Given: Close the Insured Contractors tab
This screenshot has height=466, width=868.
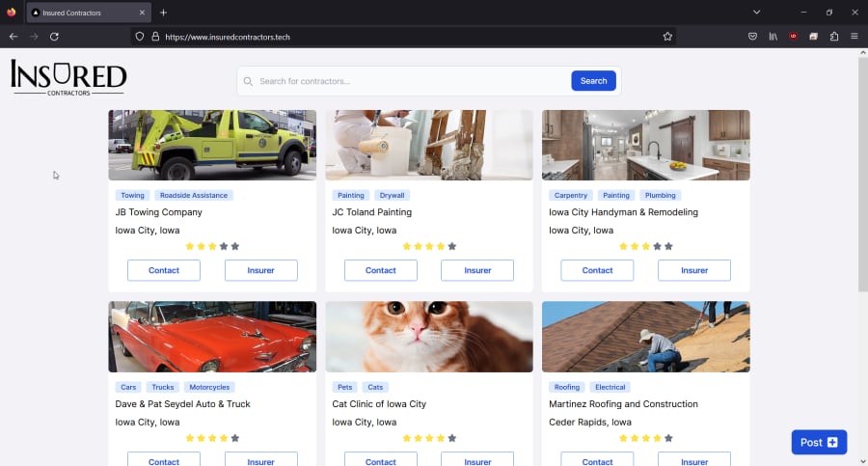Looking at the screenshot, I should tap(143, 13).
